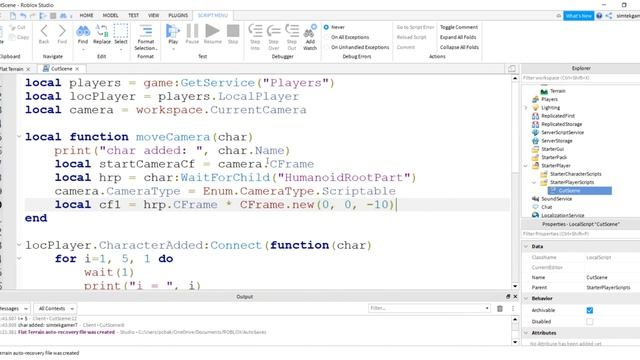Click the Step Over debugger icon
Screen dimensions: 640x360
[273, 31]
